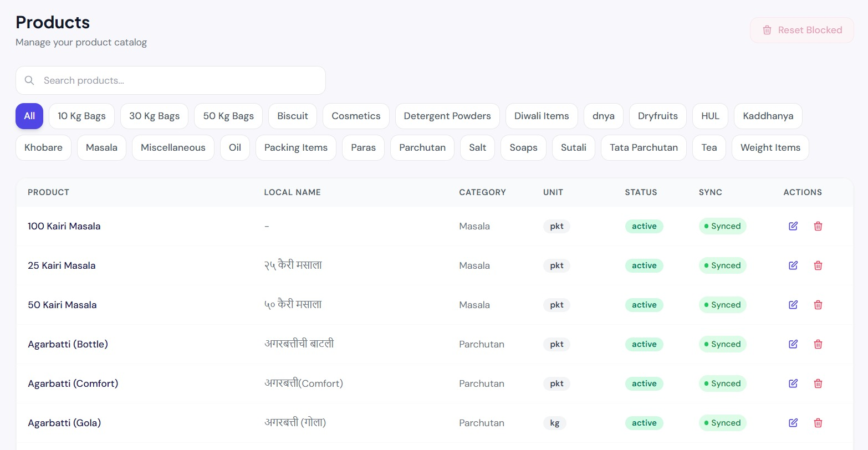
Task: Click active status of 50 Kairi Masala
Action: tap(644, 305)
